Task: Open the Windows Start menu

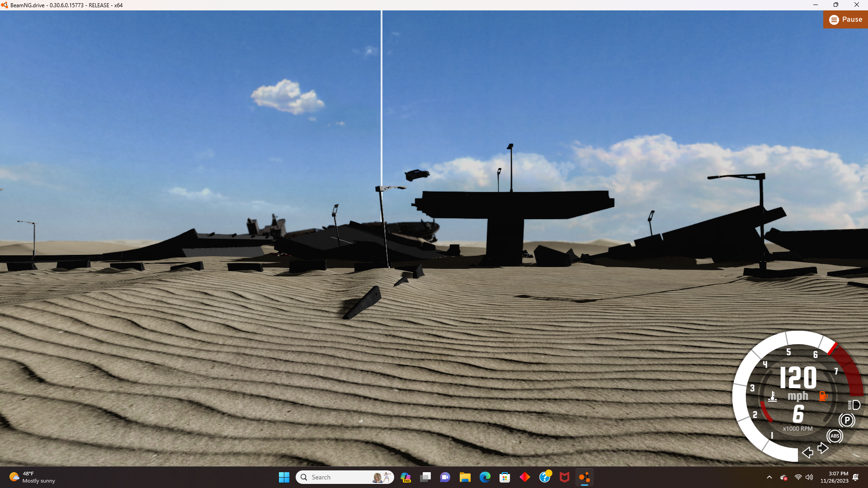Action: pos(284,477)
